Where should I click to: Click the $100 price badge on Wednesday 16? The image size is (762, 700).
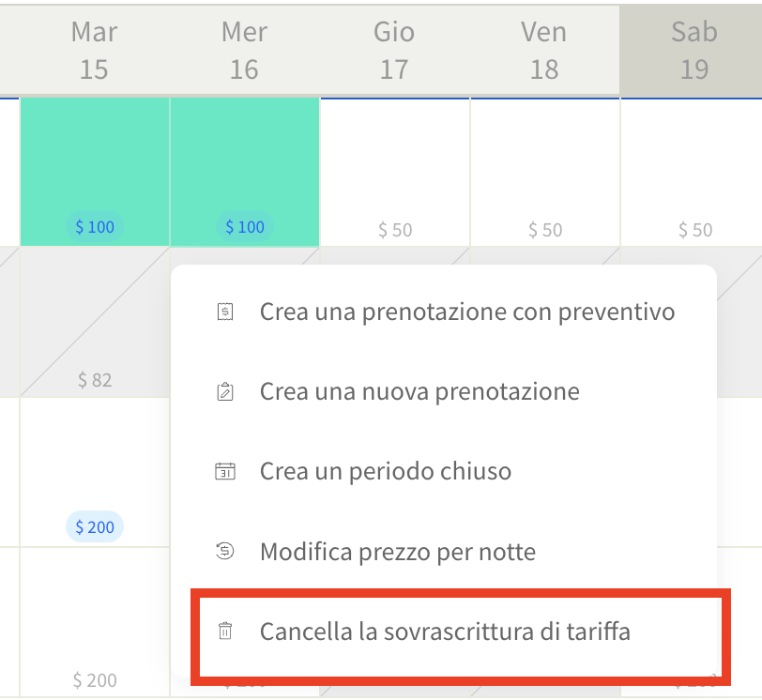tap(245, 227)
